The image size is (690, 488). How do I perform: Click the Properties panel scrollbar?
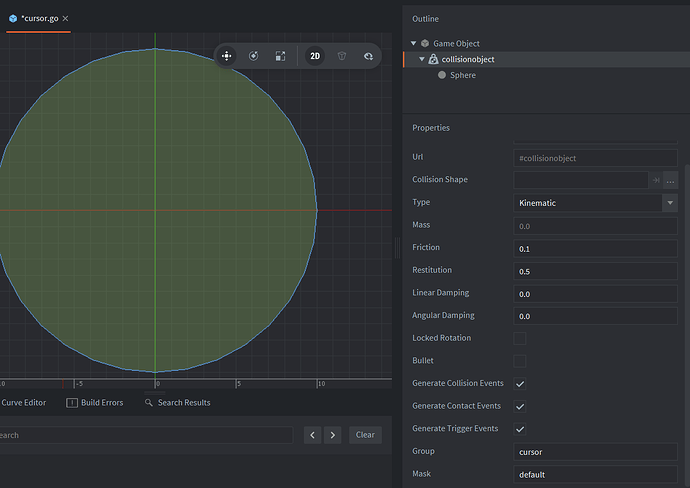point(687,326)
